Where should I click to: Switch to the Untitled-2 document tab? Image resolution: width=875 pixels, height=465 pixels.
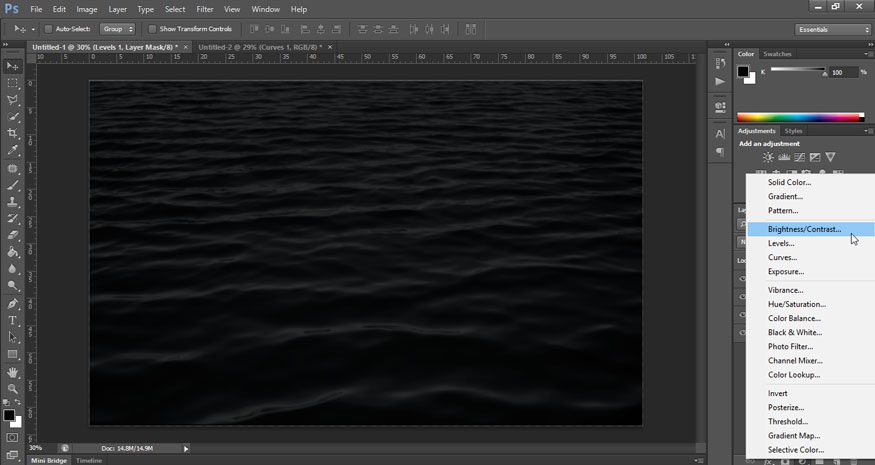[259, 47]
